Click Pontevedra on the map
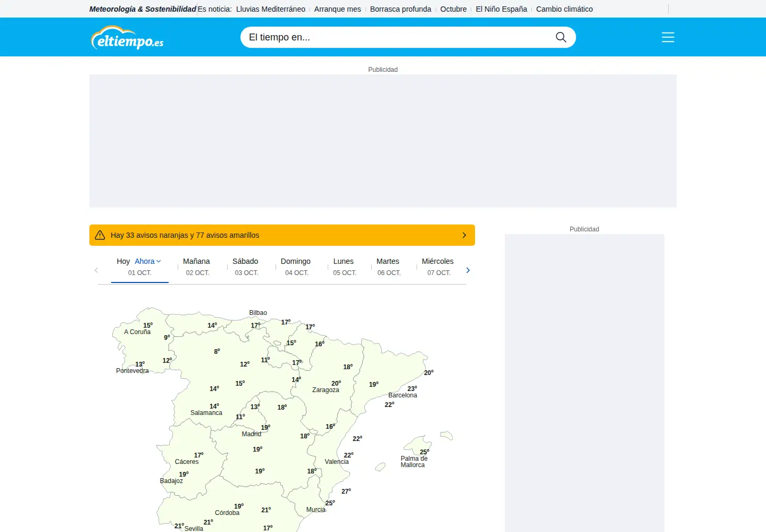Screen dimensions: 766x532 pyautogui.click(x=132, y=371)
